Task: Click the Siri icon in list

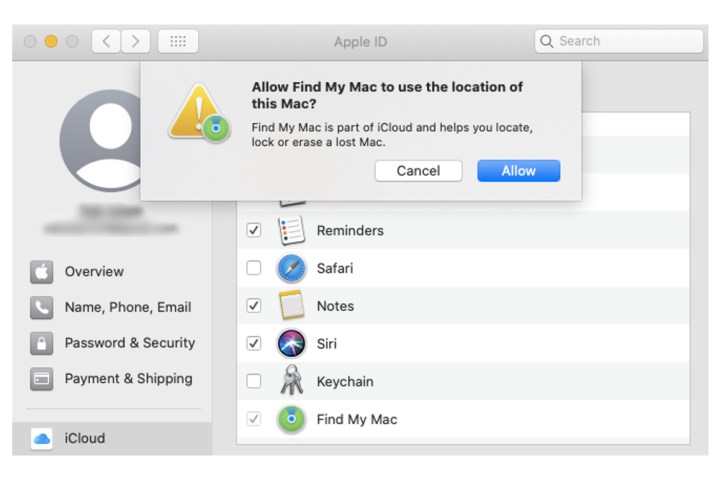Action: (291, 343)
